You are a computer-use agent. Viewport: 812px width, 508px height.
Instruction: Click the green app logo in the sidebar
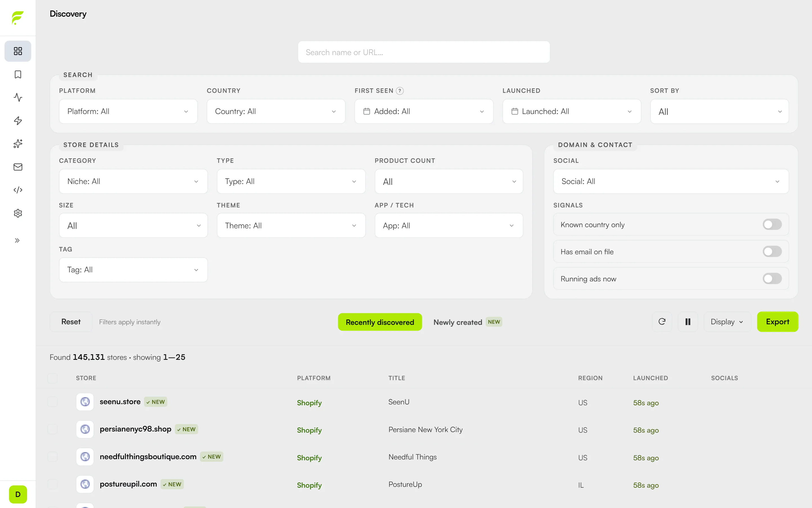click(18, 18)
